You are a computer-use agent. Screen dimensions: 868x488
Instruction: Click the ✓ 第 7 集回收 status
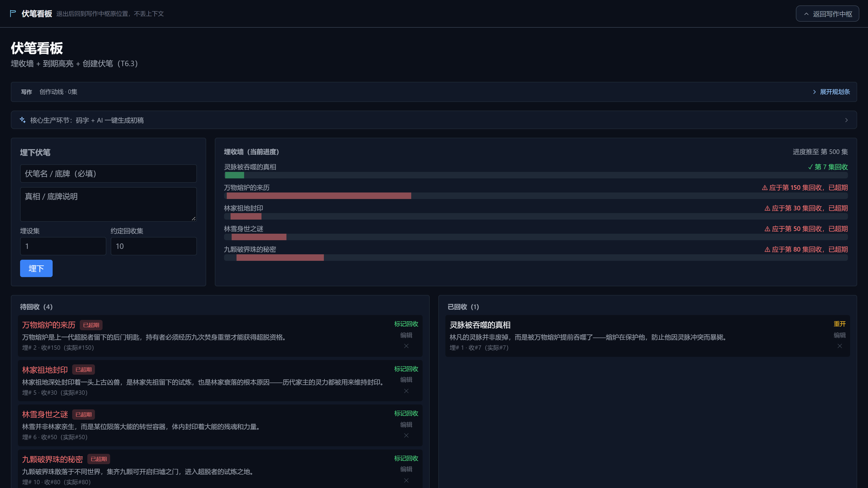(x=828, y=167)
